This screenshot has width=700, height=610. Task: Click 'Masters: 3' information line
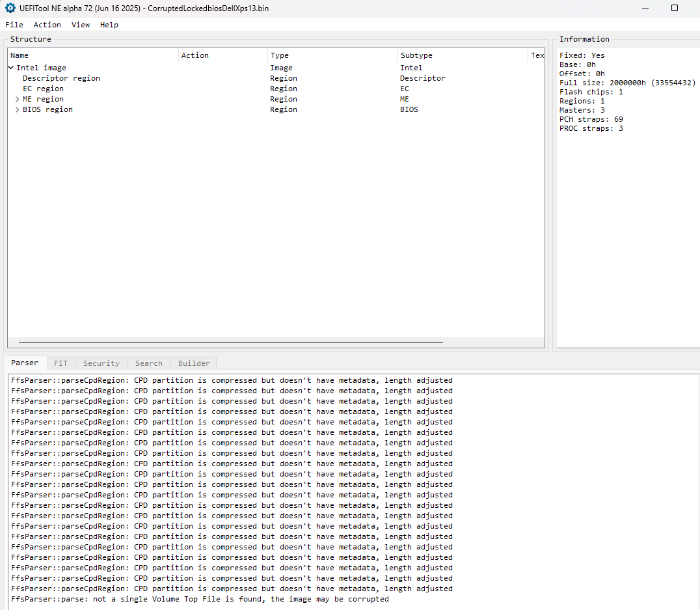(x=582, y=111)
